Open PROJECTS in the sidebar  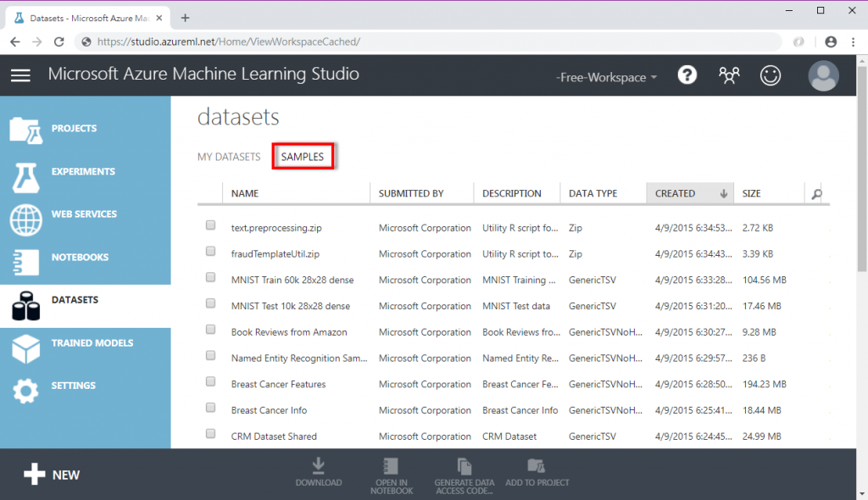click(75, 128)
